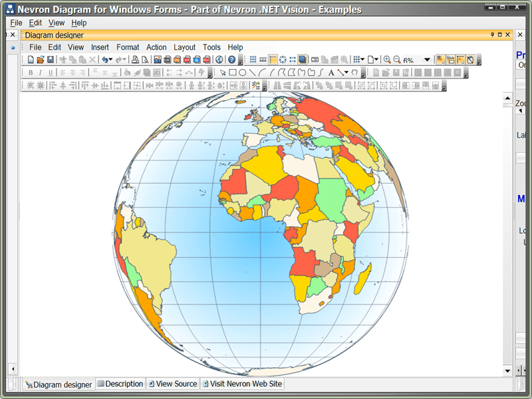Open the zoom percentage dropdown showing 6%
Image resolution: width=532 pixels, height=399 pixels.
427,60
